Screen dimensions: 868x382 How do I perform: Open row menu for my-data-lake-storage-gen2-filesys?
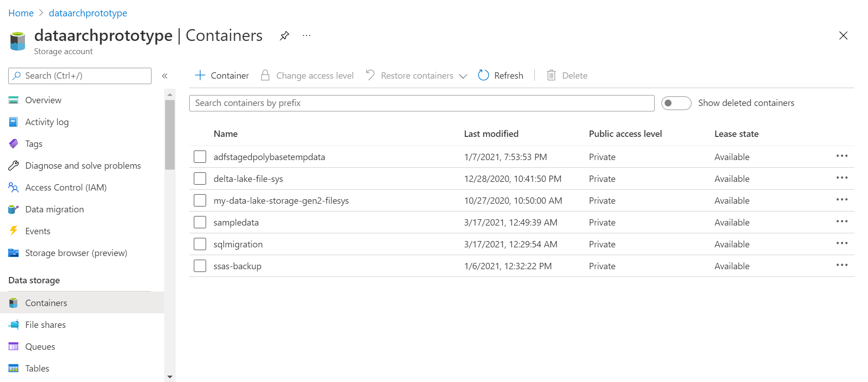coord(842,200)
